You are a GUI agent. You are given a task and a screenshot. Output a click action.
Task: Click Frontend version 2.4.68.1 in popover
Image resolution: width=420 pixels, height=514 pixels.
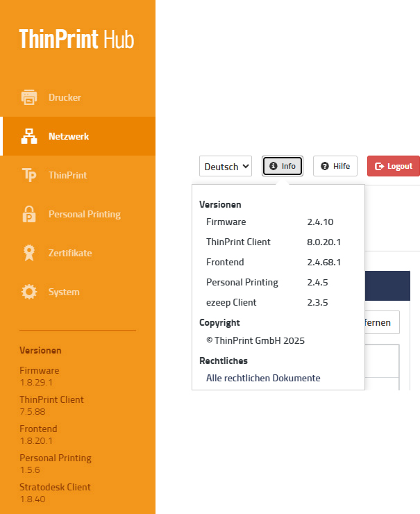tap(324, 263)
